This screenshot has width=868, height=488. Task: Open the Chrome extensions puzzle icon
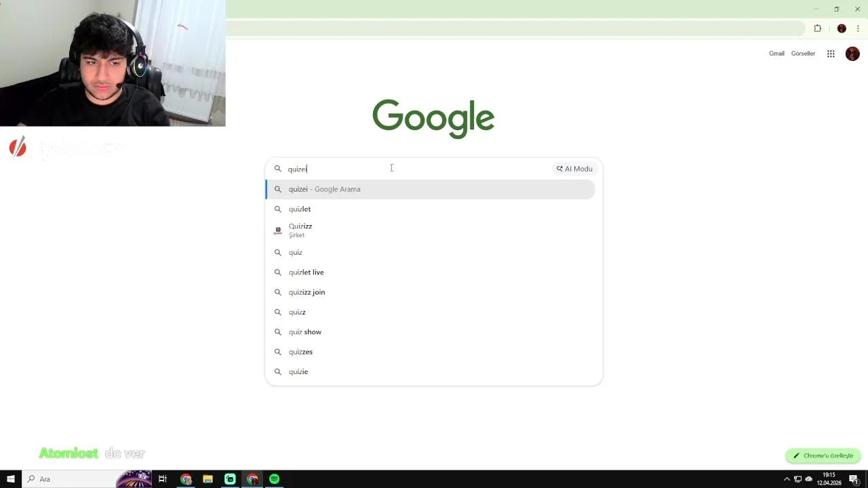[817, 28]
